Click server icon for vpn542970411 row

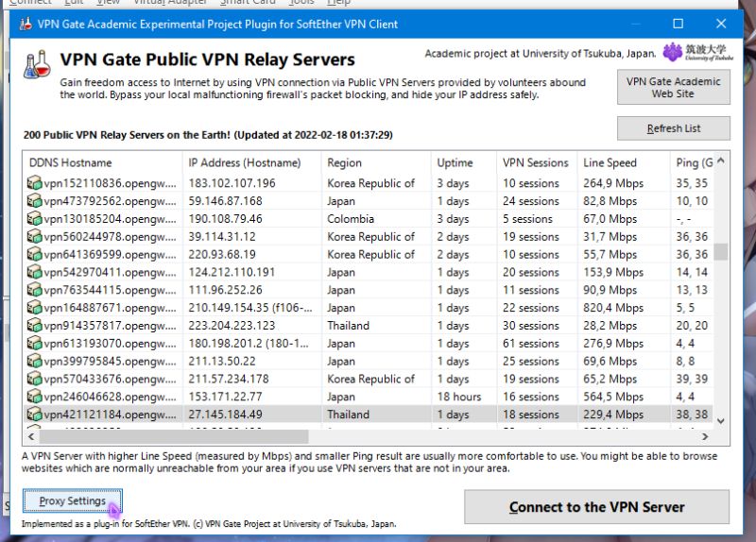click(35, 272)
